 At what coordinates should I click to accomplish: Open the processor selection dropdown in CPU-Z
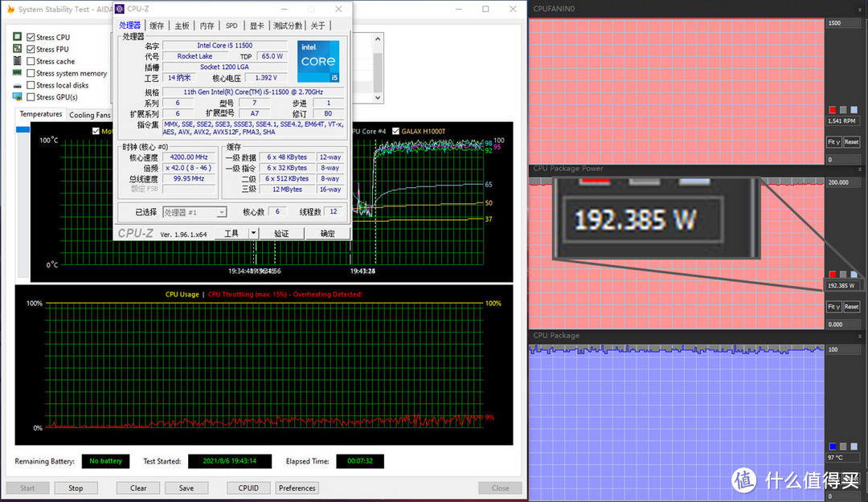(x=221, y=212)
